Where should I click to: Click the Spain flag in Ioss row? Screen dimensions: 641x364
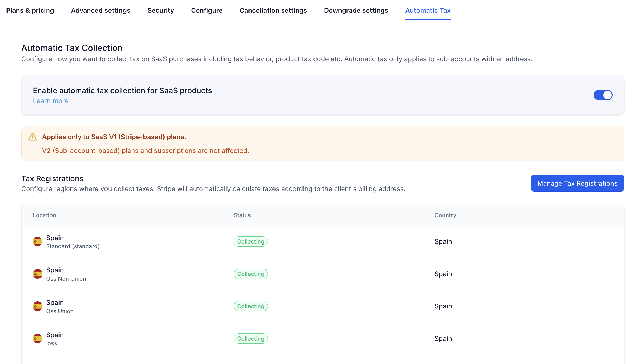pyautogui.click(x=37, y=339)
